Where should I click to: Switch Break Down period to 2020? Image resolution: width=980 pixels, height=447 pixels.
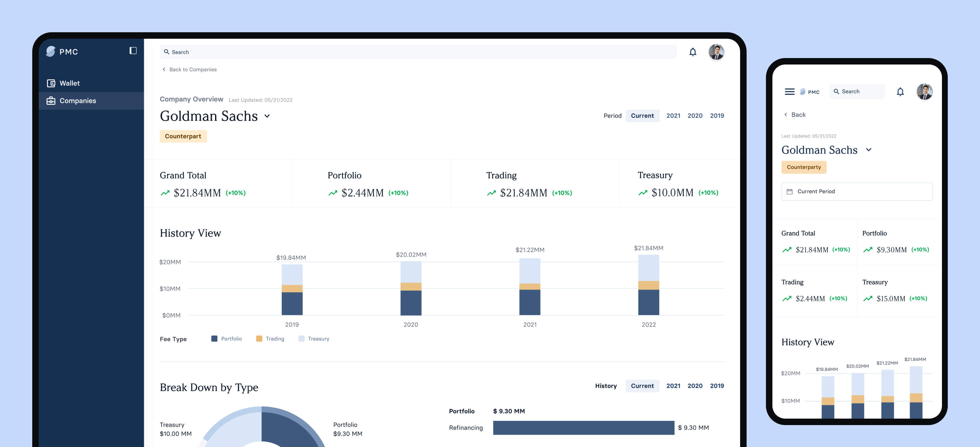coord(694,386)
